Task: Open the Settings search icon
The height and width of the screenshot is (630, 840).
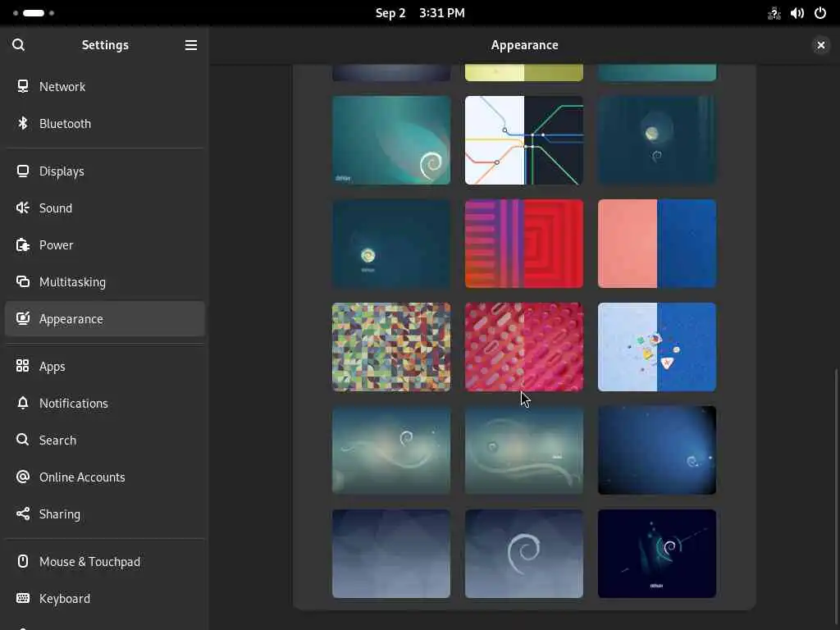Action: pyautogui.click(x=18, y=45)
